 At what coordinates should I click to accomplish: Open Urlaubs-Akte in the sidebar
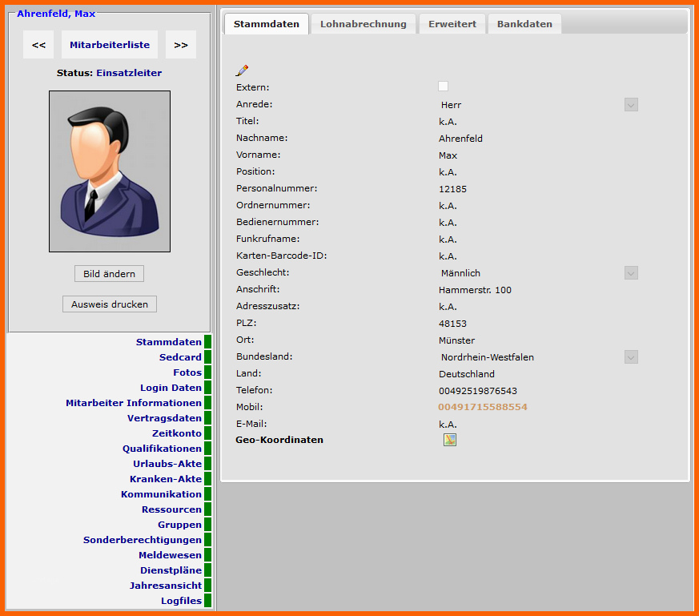pyautogui.click(x=167, y=464)
